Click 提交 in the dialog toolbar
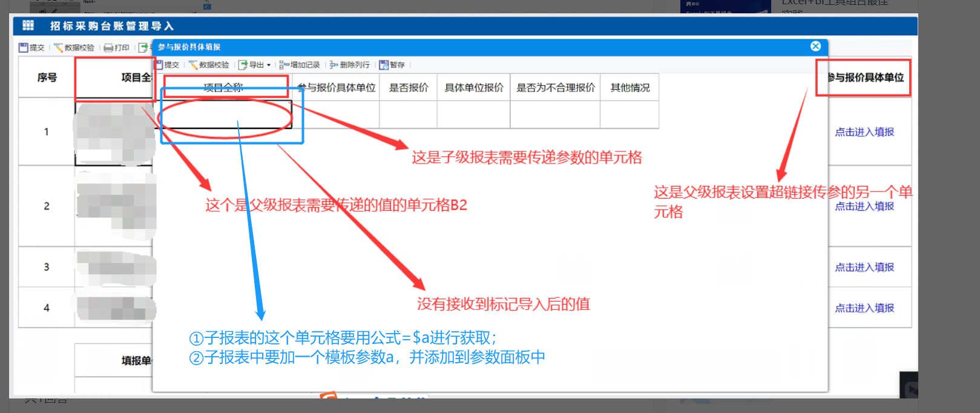This screenshot has height=413, width=980. [168, 65]
